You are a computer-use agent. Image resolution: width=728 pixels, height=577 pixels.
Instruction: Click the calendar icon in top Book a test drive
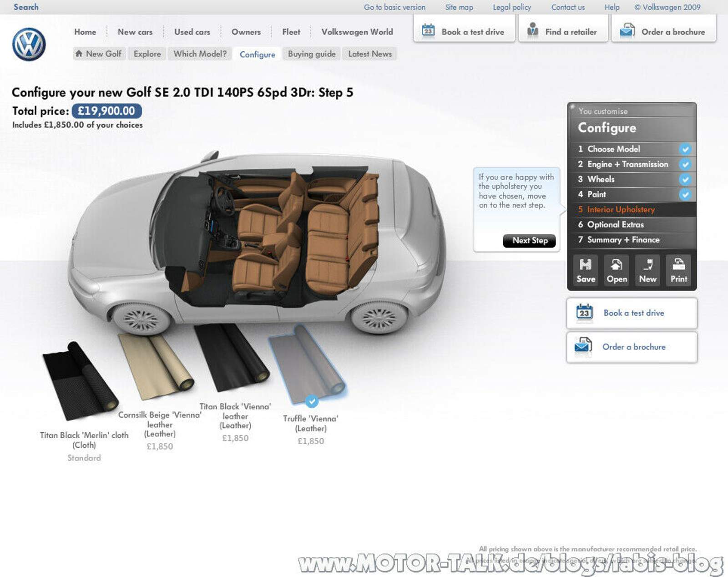pos(428,30)
